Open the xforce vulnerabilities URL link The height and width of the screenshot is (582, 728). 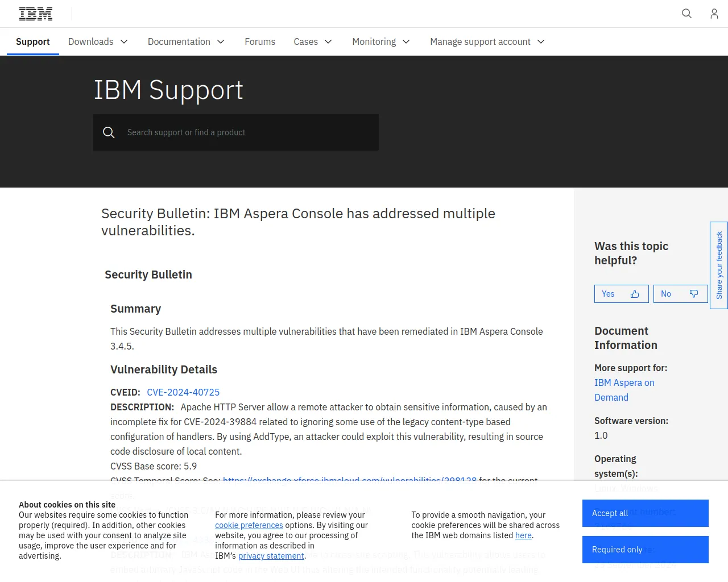point(350,479)
